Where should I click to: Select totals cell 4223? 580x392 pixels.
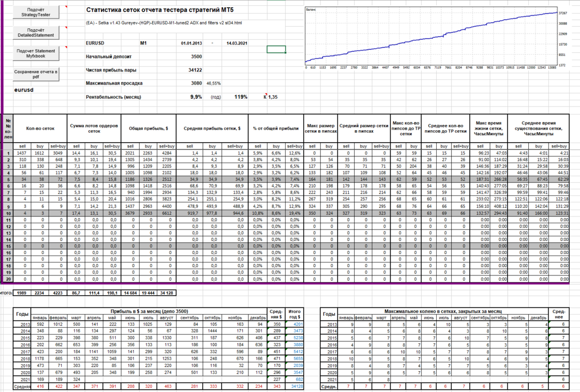tap(58, 293)
